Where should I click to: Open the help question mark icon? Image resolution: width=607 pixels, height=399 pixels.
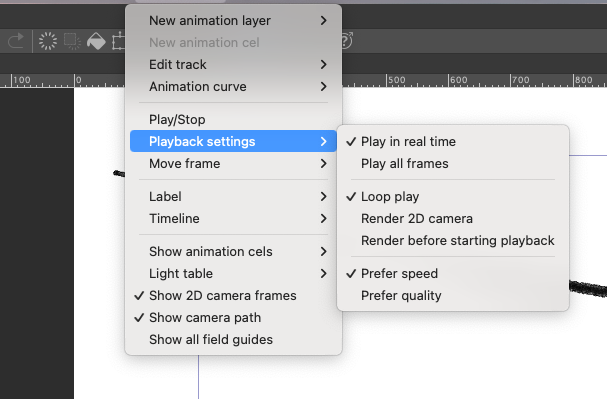(x=347, y=41)
